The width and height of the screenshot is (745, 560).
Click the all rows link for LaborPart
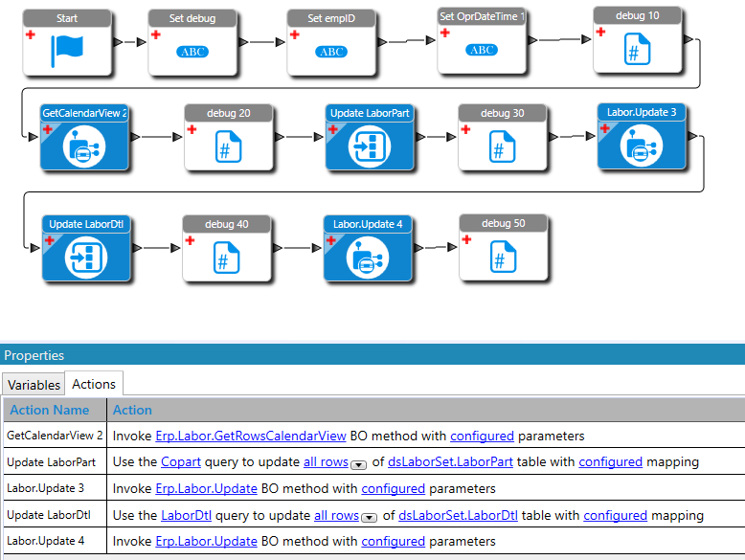pyautogui.click(x=326, y=462)
